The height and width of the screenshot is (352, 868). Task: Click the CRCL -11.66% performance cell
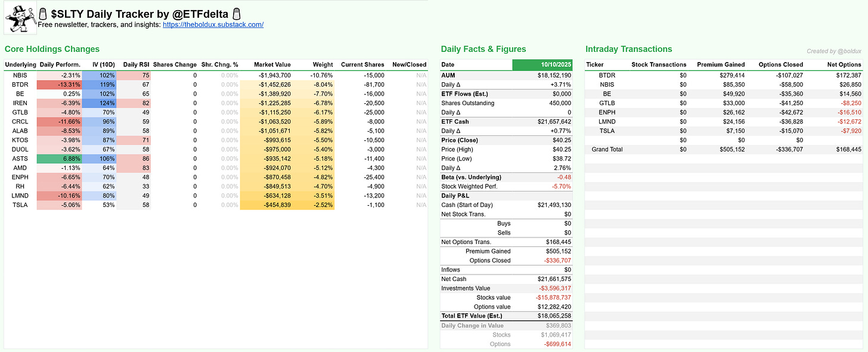[60, 122]
